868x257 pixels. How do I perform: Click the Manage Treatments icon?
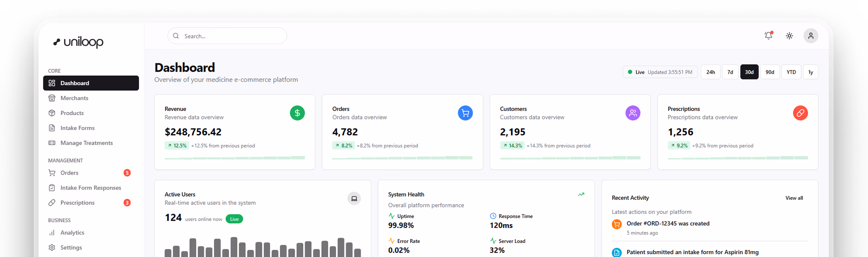pyautogui.click(x=52, y=143)
